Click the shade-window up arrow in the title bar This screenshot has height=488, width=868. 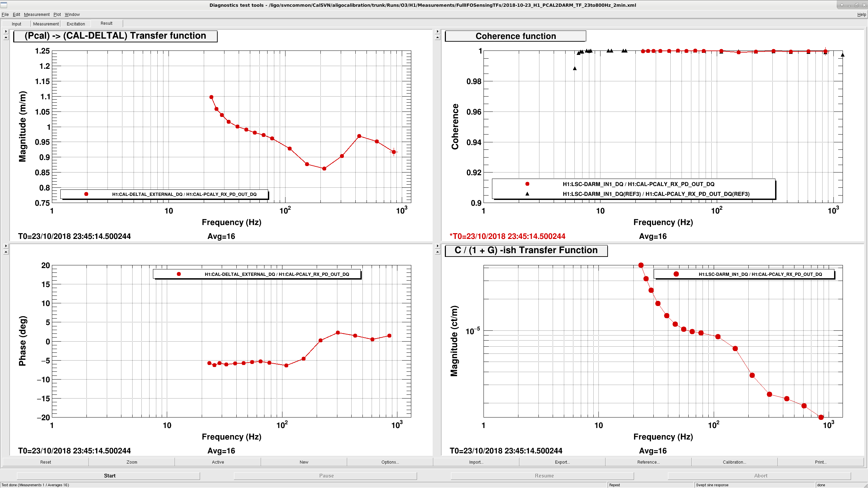[842, 5]
